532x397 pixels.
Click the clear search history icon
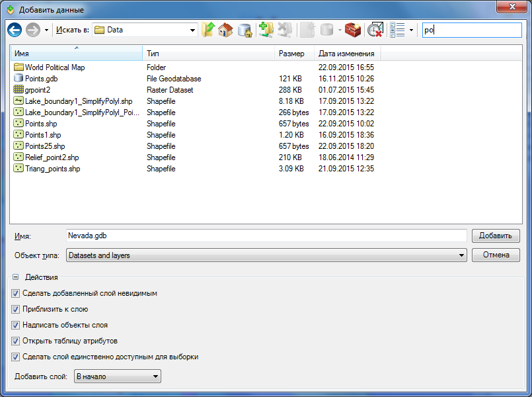[375, 30]
